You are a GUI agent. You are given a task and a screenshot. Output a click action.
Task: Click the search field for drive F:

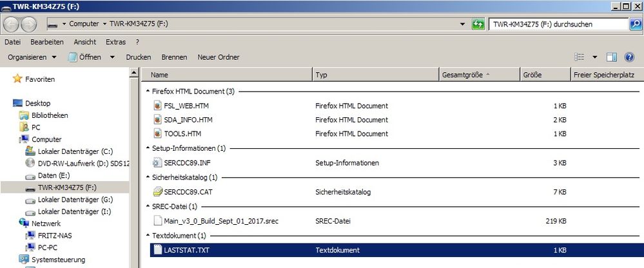558,24
